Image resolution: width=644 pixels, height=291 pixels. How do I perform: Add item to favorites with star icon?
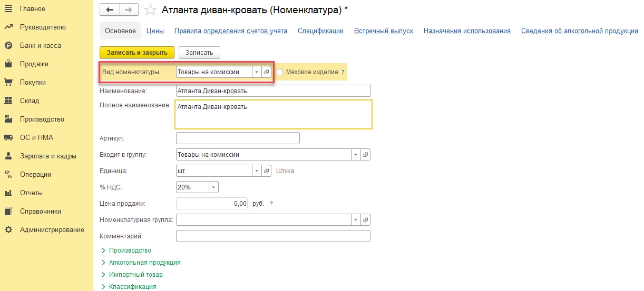click(x=150, y=10)
